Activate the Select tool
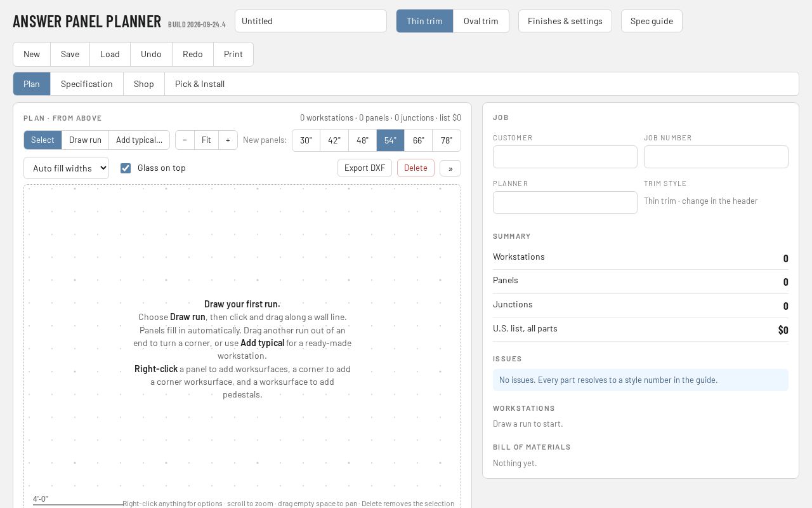The image size is (812, 508). [43, 140]
